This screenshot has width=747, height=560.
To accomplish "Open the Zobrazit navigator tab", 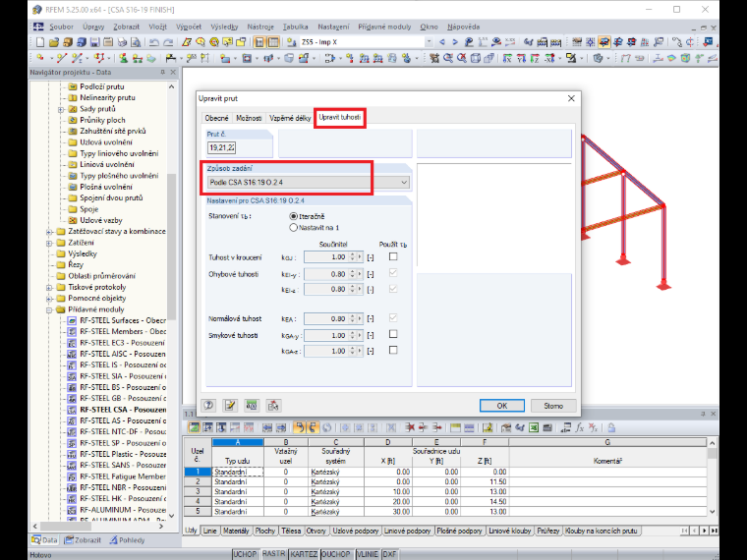I will click(83, 540).
